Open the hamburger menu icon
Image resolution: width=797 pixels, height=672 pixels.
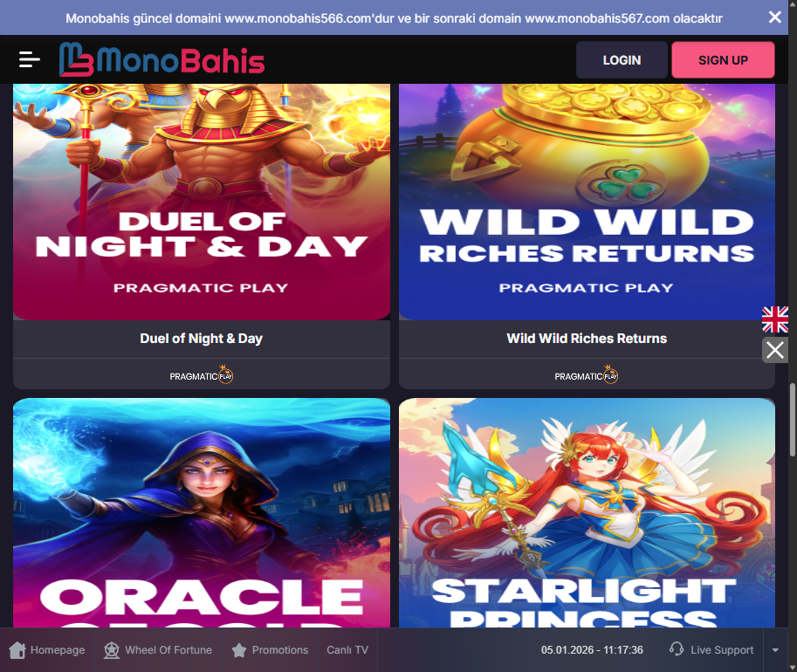pyautogui.click(x=30, y=59)
